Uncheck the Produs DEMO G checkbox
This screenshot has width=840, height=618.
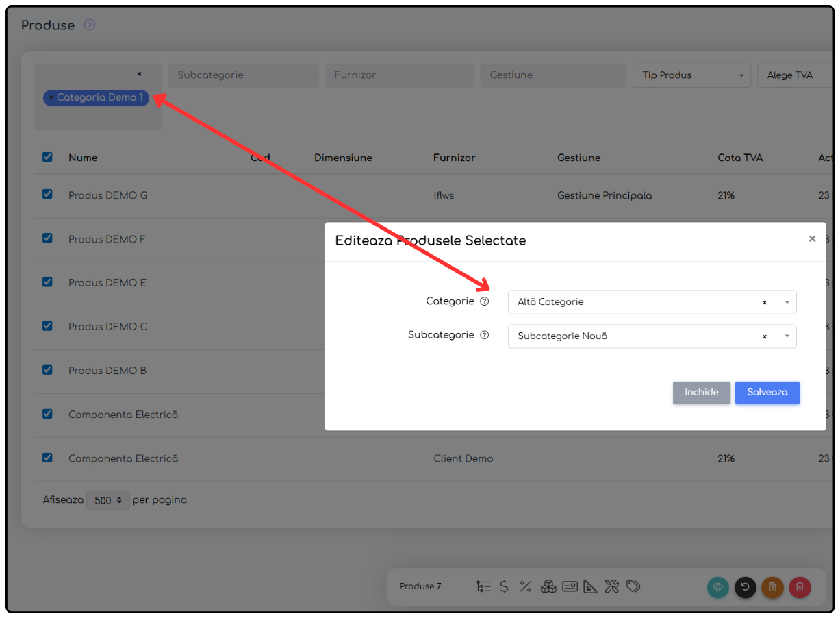tap(47, 195)
